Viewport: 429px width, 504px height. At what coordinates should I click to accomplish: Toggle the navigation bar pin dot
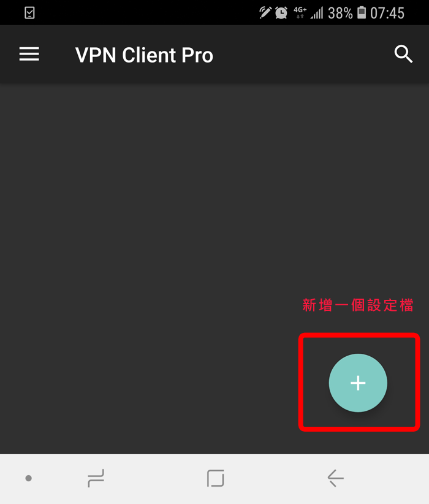coord(29,478)
